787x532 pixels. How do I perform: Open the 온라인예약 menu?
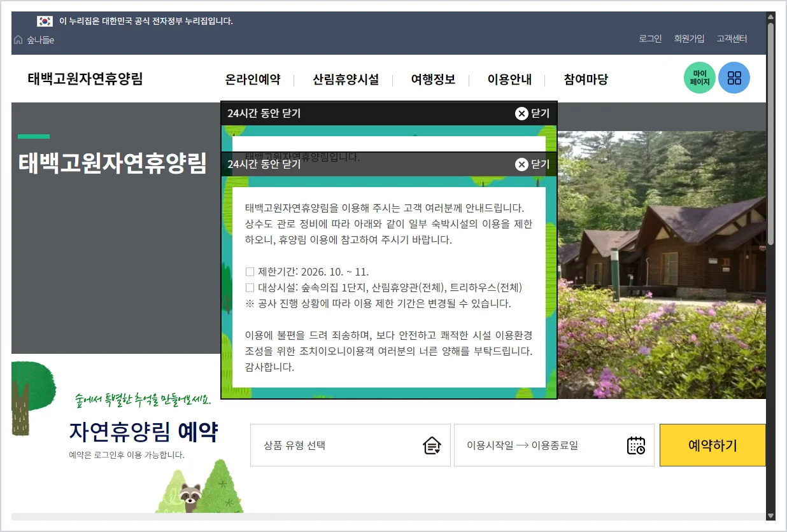click(x=253, y=80)
